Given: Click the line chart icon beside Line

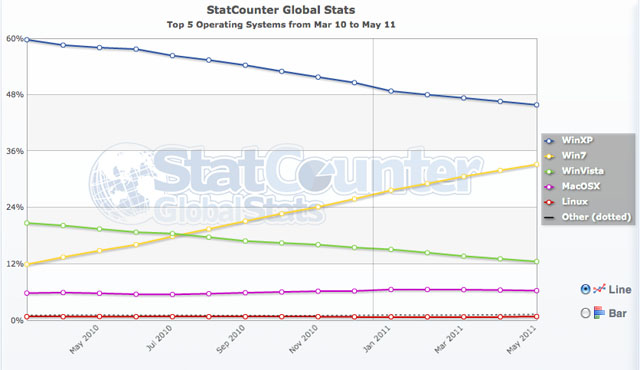Looking at the screenshot, I should (x=599, y=289).
